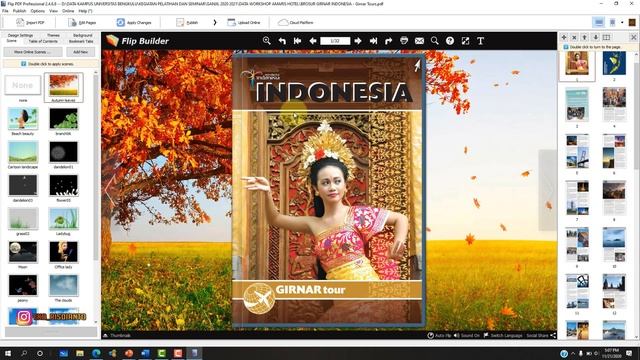Open Microsoft Edge from the taskbar
This screenshot has width=640, height=360.
pyautogui.click(x=96, y=353)
